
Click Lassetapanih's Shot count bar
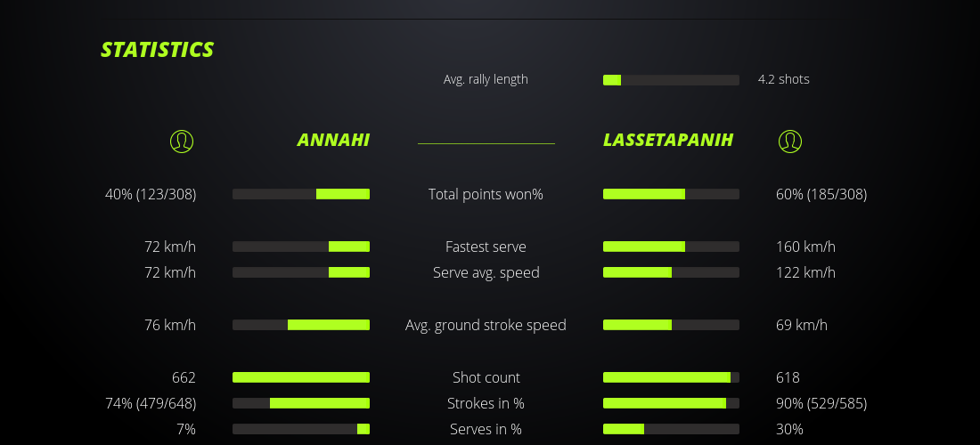coord(671,377)
